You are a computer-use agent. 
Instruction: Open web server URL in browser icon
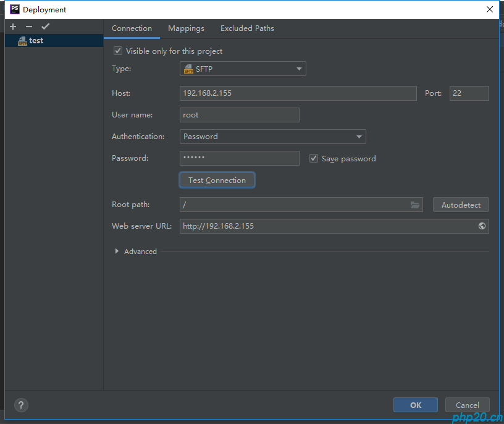[482, 226]
